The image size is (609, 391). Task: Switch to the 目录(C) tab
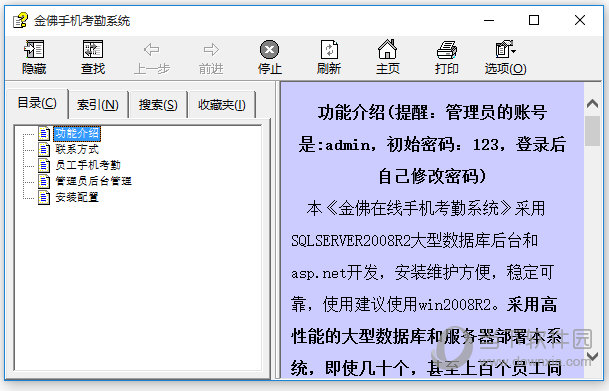pos(37,103)
